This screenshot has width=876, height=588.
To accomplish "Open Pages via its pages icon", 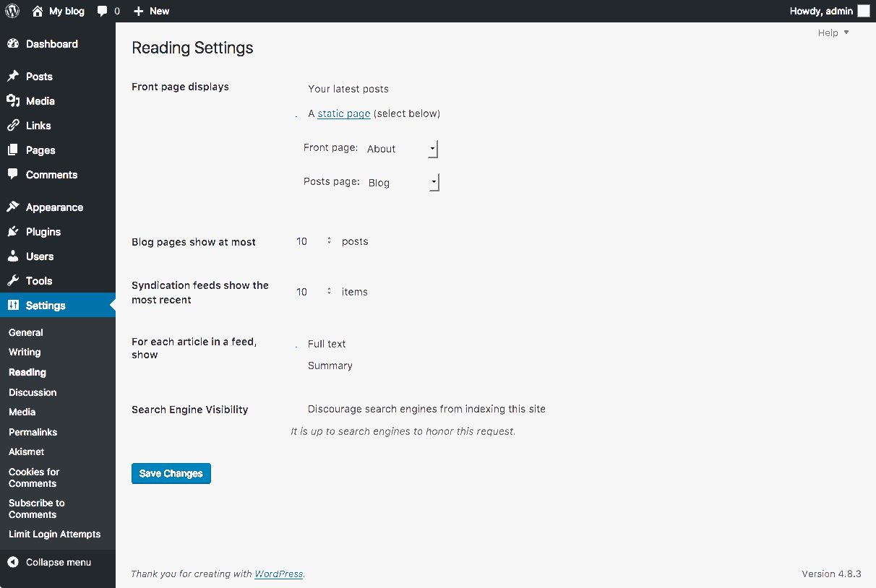I will [13, 150].
